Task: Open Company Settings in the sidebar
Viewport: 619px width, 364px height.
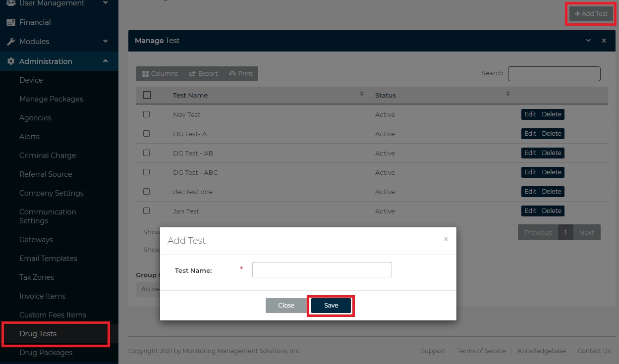Action: pyautogui.click(x=52, y=193)
